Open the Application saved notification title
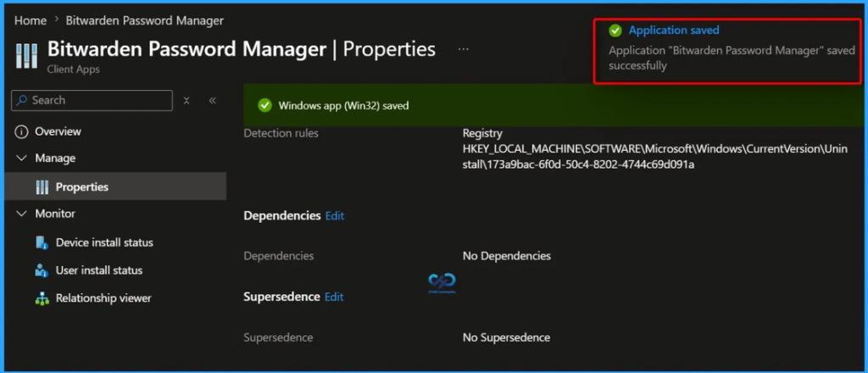Screen dimensions: 868x373 point(674,31)
